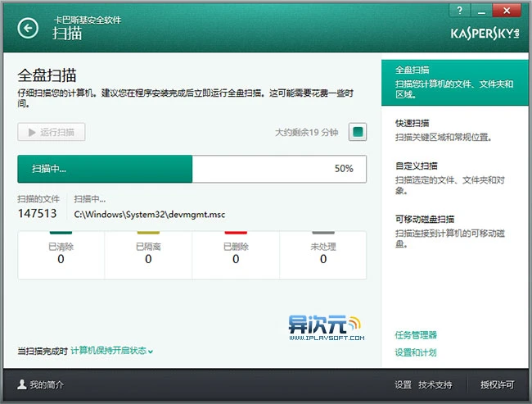Open help via the question mark button
The image size is (532, 404).
460,11
